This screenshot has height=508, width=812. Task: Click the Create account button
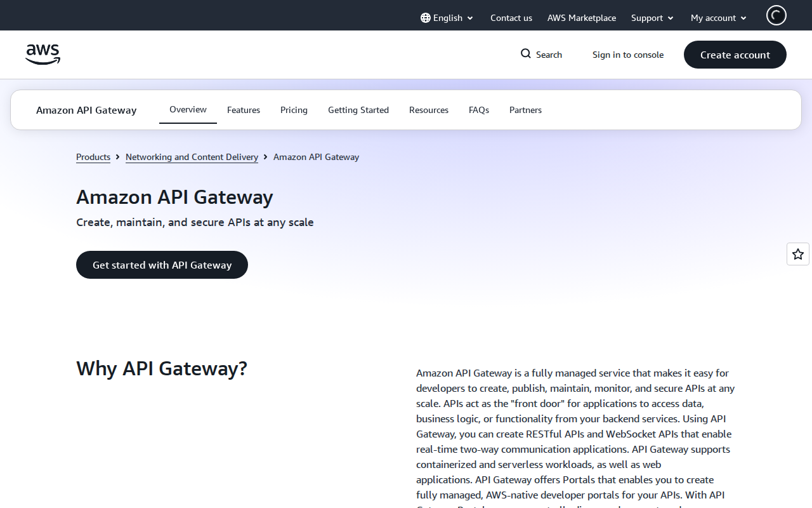pos(735,55)
